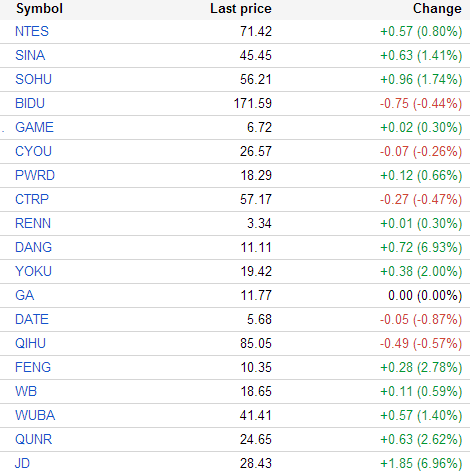Screen dimensions: 470x472
Task: Open the QIHU stock link
Action: click(30, 343)
